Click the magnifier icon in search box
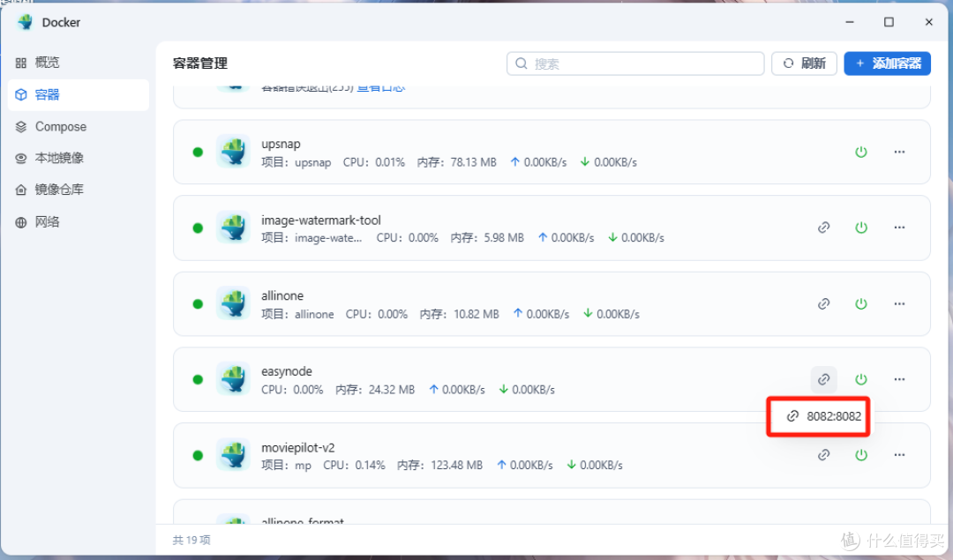This screenshot has height=560, width=953. 522,63
